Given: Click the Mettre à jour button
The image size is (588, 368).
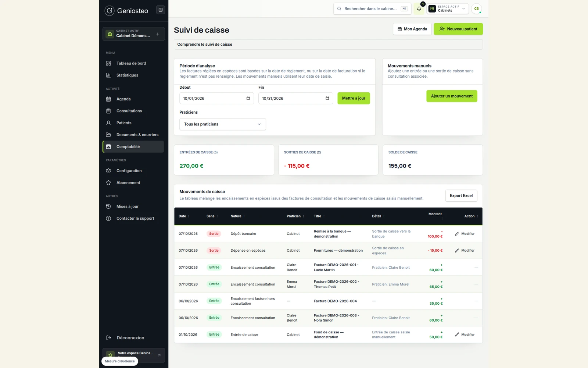Looking at the screenshot, I should [354, 98].
